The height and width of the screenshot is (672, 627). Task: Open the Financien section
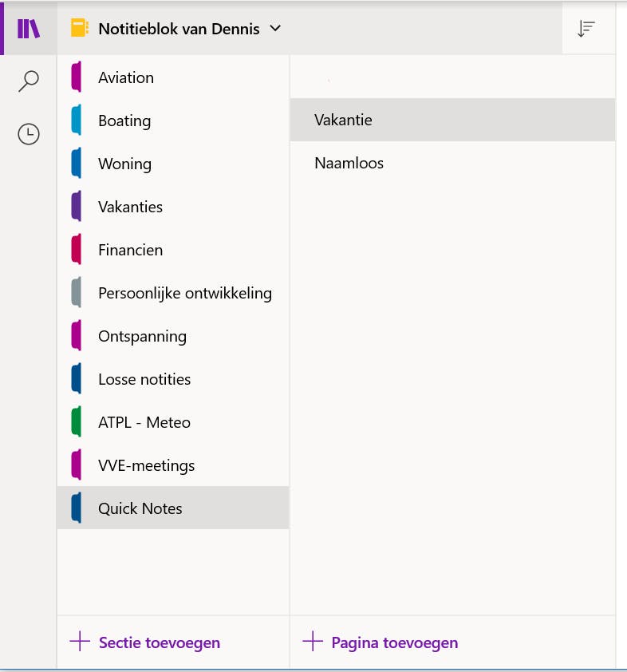click(x=130, y=250)
